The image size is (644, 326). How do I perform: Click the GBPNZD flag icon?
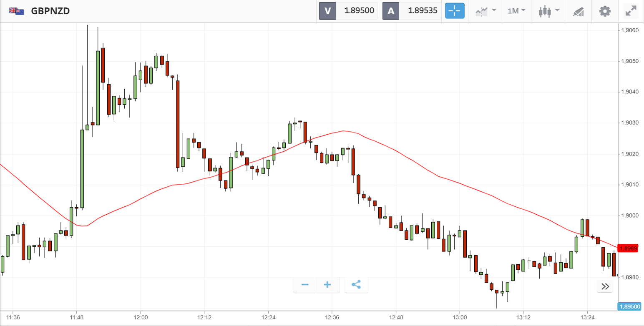[x=17, y=11]
